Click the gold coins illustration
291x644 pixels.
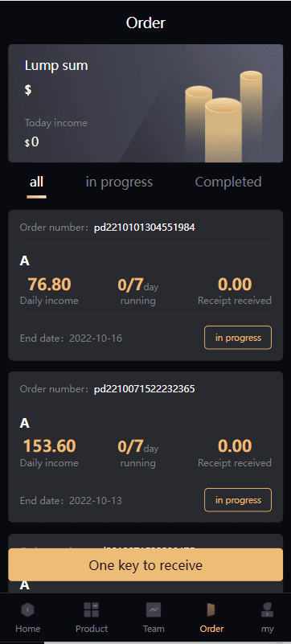223,117
